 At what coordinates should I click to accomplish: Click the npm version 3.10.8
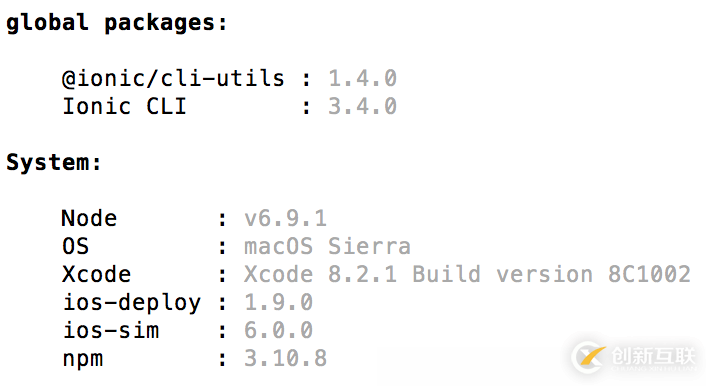coord(285,358)
